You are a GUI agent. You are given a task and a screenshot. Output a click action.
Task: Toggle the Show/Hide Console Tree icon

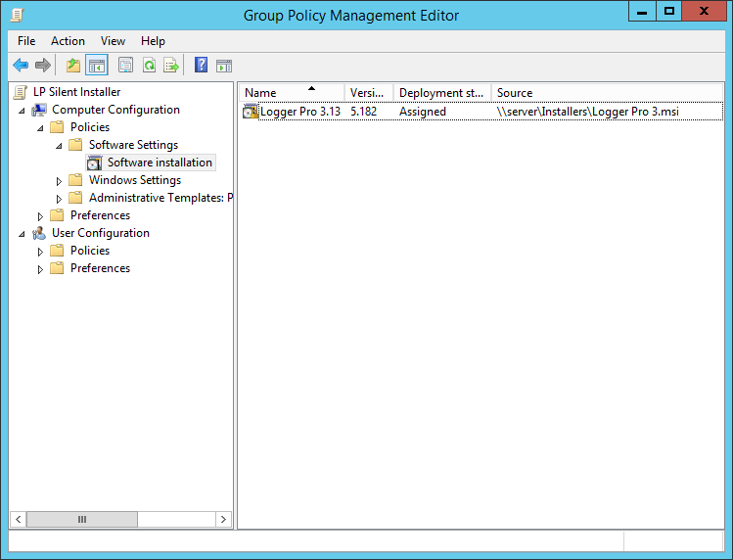pos(97,65)
